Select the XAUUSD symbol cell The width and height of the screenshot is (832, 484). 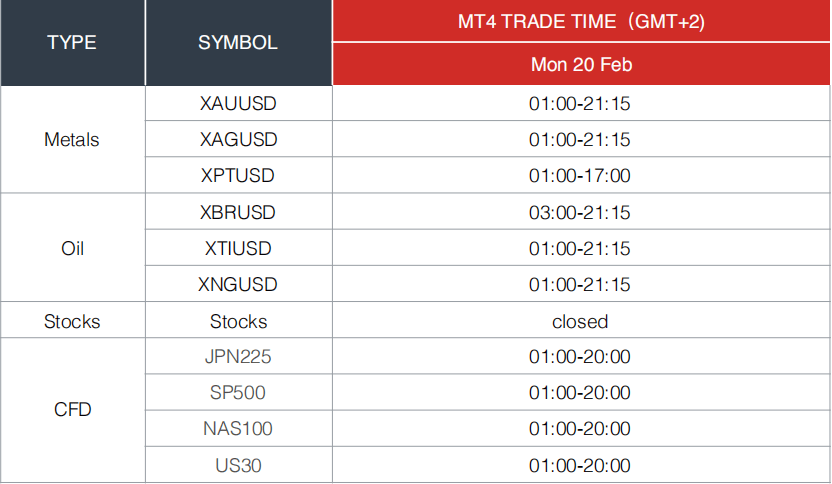click(x=238, y=103)
